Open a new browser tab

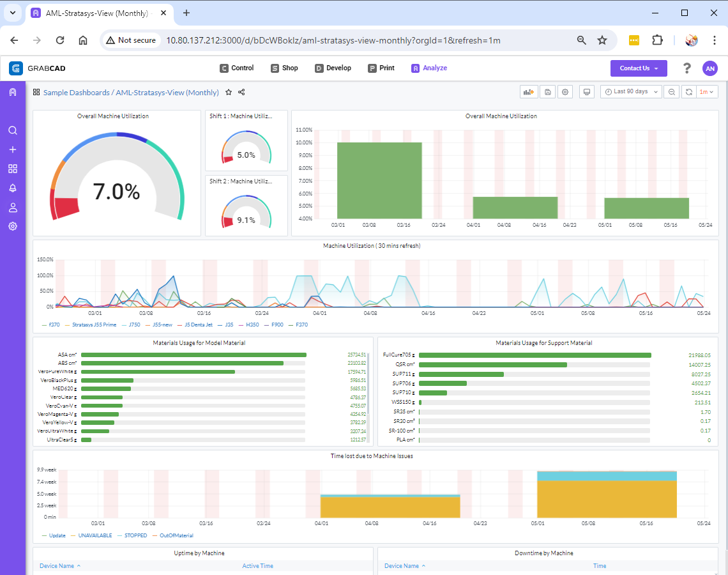[186, 13]
